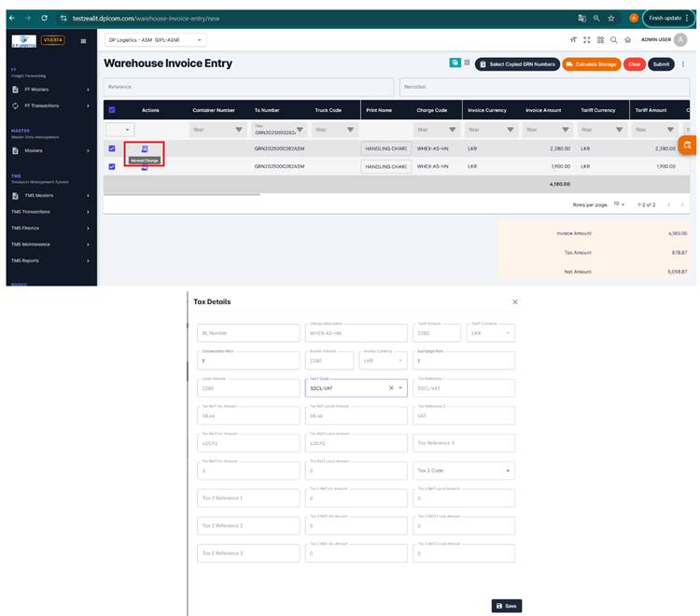This screenshot has width=700, height=616.
Task: Bookmark this page with star icon
Action: tap(611, 19)
